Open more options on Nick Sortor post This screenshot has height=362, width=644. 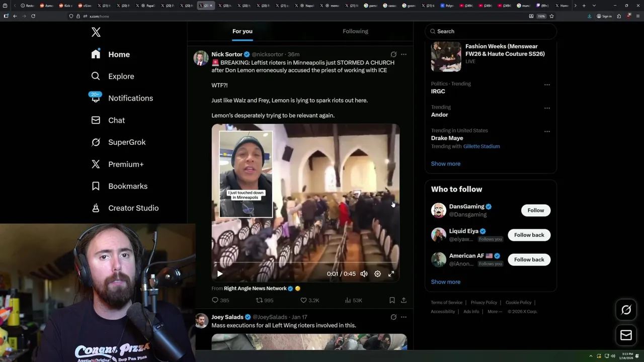point(404,54)
